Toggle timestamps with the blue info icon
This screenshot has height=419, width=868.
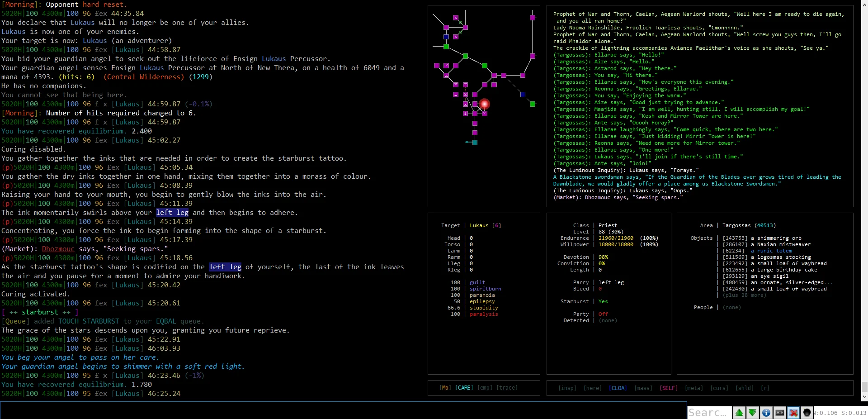(x=766, y=413)
